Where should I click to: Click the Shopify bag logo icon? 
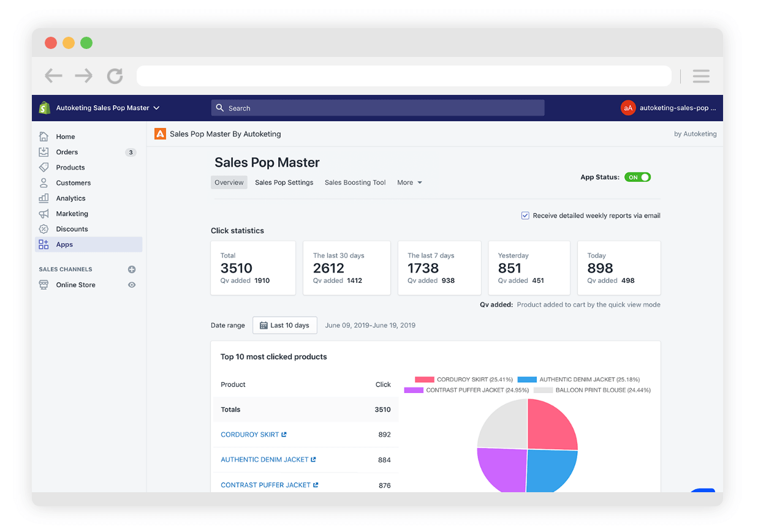pyautogui.click(x=44, y=108)
